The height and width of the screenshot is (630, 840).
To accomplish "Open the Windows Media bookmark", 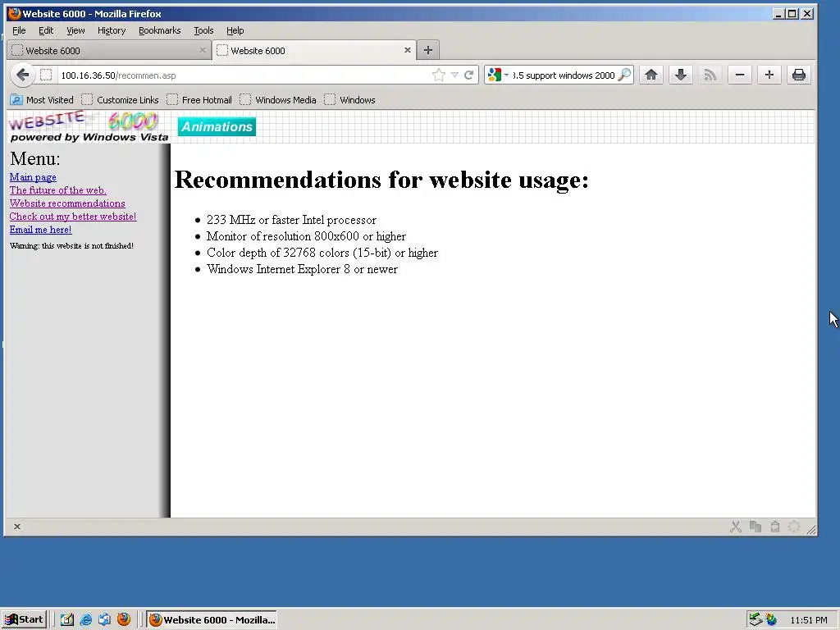I will pyautogui.click(x=278, y=99).
